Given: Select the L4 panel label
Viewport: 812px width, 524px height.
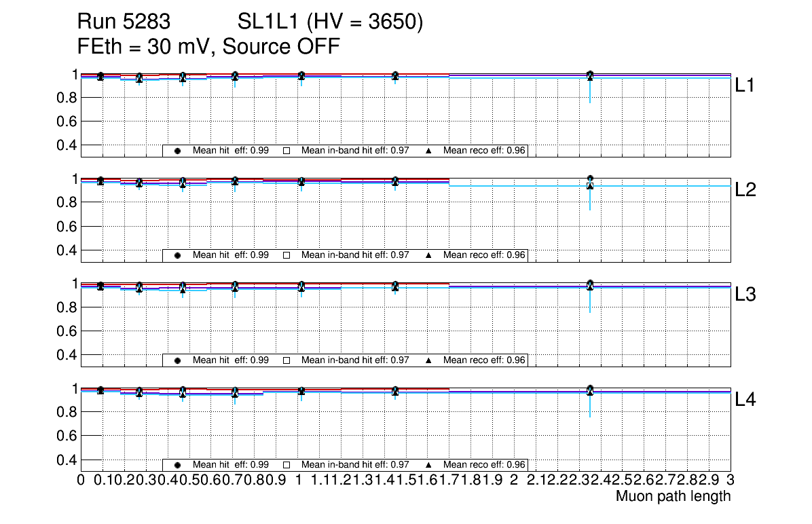Looking at the screenshot, I should click(x=745, y=400).
